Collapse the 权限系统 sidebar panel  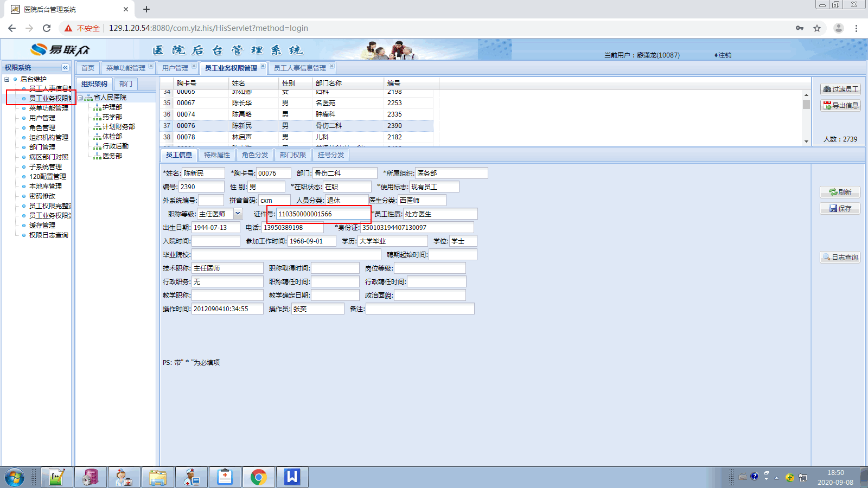[65, 68]
